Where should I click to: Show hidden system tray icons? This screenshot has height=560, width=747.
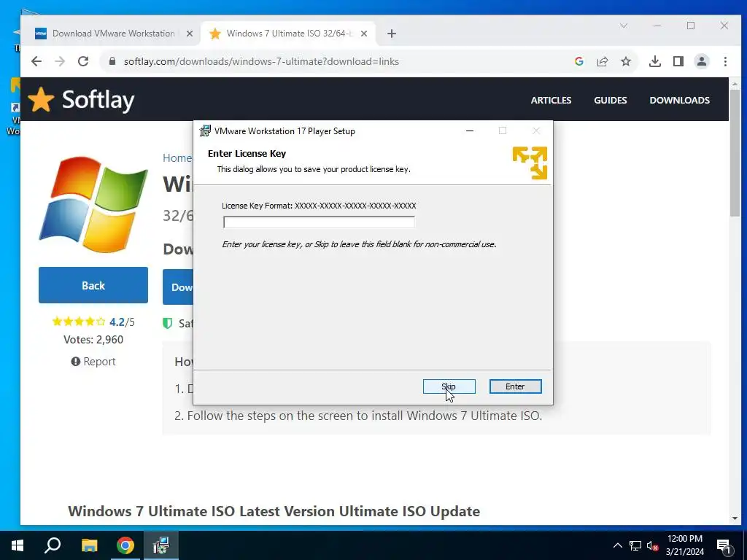(617, 545)
